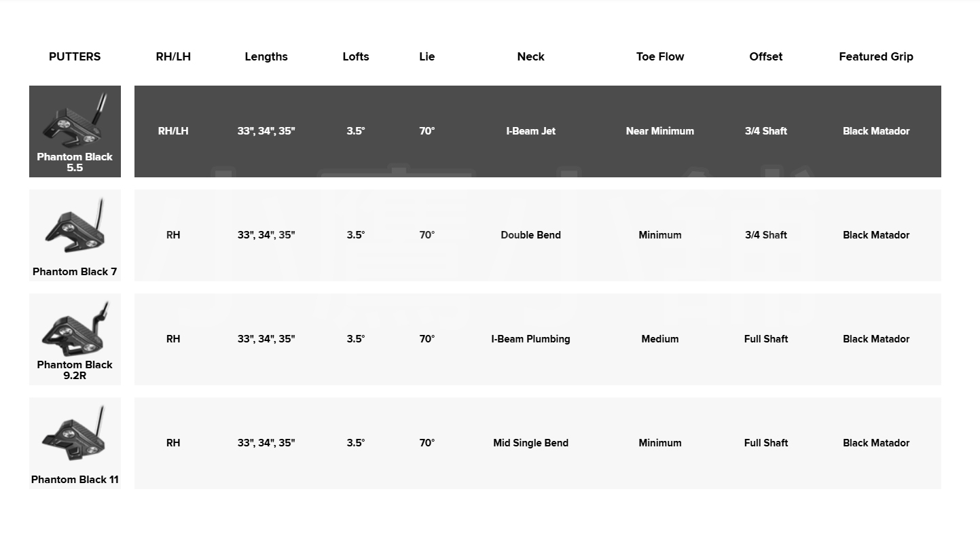The height and width of the screenshot is (551, 980).
Task: Open the Phantom Black 11 name link
Action: [x=75, y=480]
